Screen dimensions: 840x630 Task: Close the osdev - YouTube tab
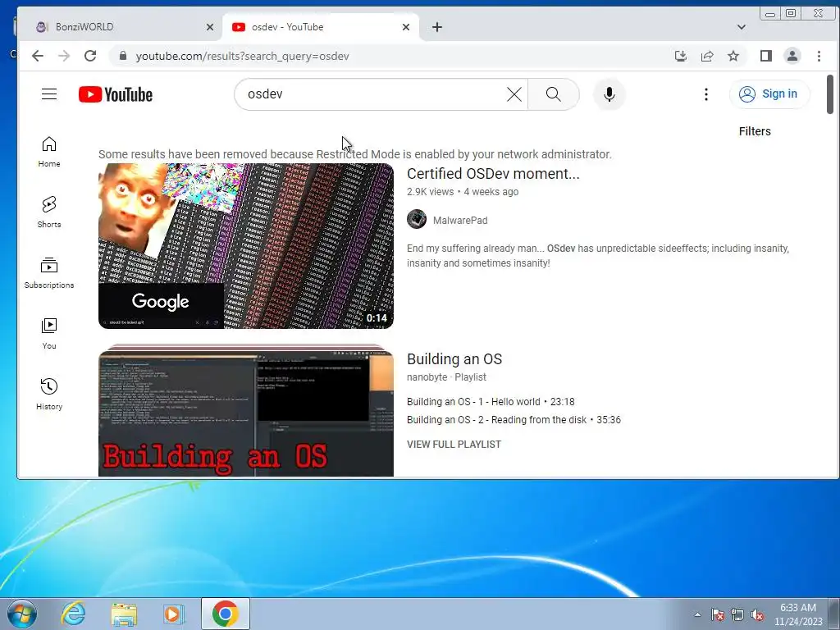[406, 27]
